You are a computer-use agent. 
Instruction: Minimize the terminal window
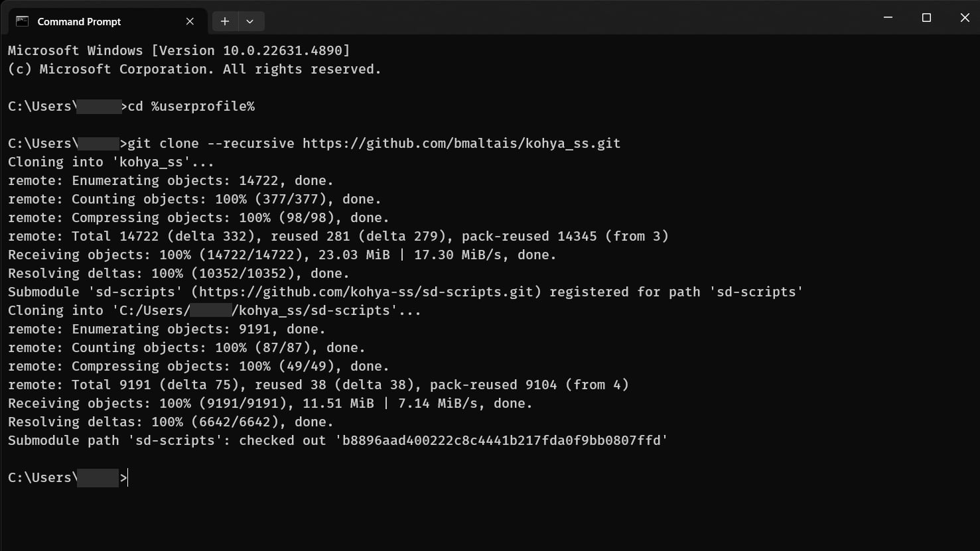(888, 17)
